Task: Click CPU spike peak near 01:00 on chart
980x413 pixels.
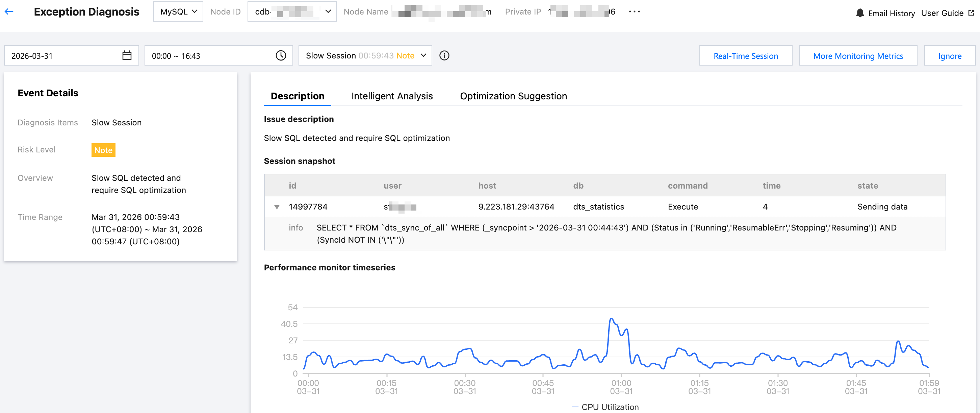Action: pos(611,319)
